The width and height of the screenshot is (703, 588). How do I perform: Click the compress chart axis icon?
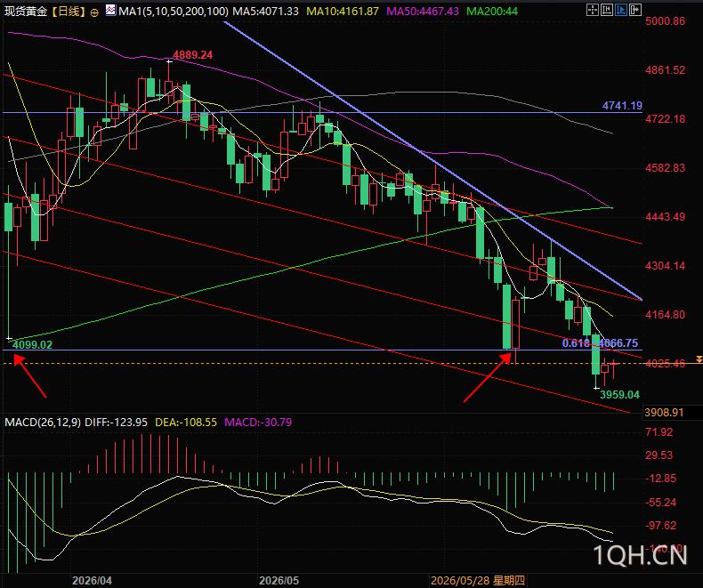tap(607, 10)
